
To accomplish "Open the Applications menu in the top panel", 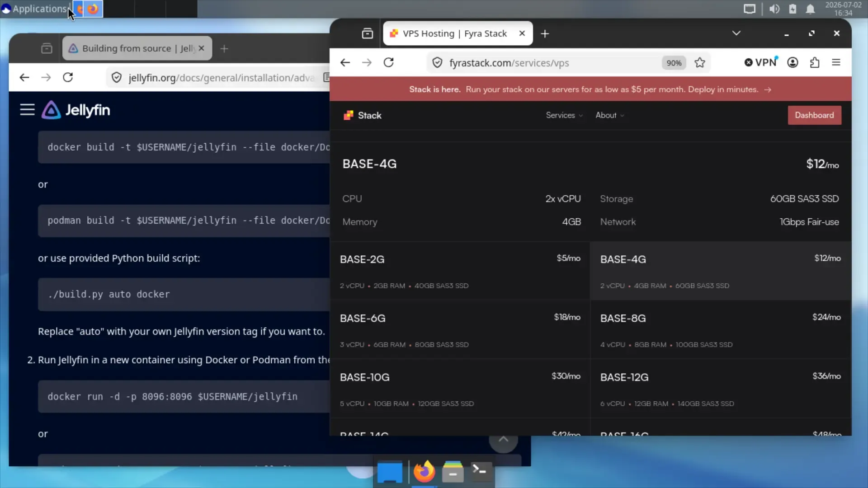I will pos(34,9).
